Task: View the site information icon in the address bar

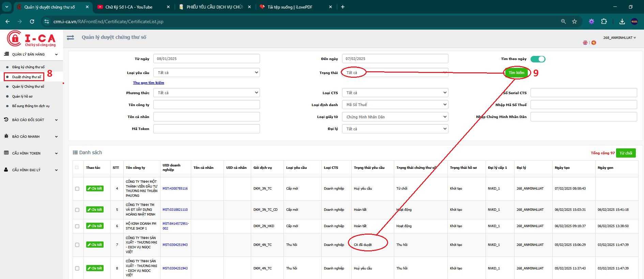Action: 47,21
